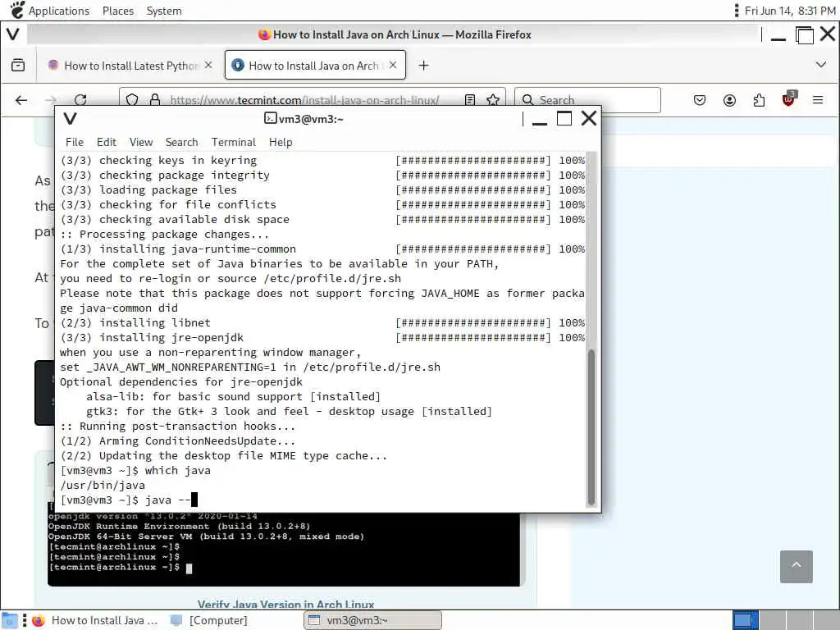Open Verify Java Version in Arch Linux link
This screenshot has width=840, height=630.
[285, 605]
